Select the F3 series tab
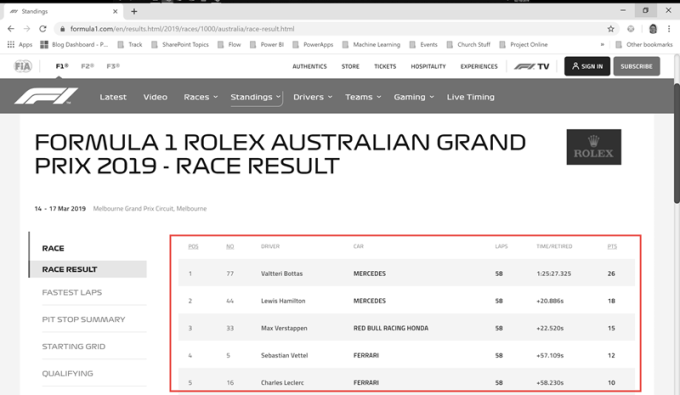The width and height of the screenshot is (680, 395). tap(113, 66)
